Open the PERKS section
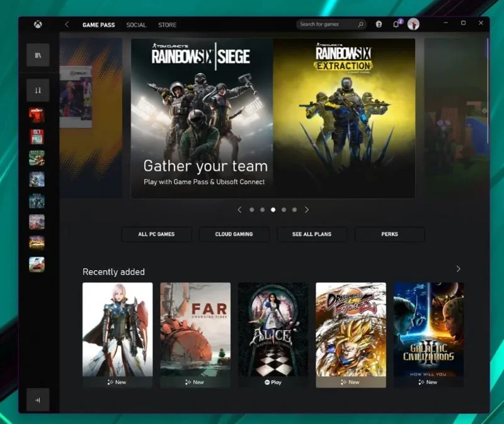Viewport: 504px width, 424px height. (x=389, y=234)
